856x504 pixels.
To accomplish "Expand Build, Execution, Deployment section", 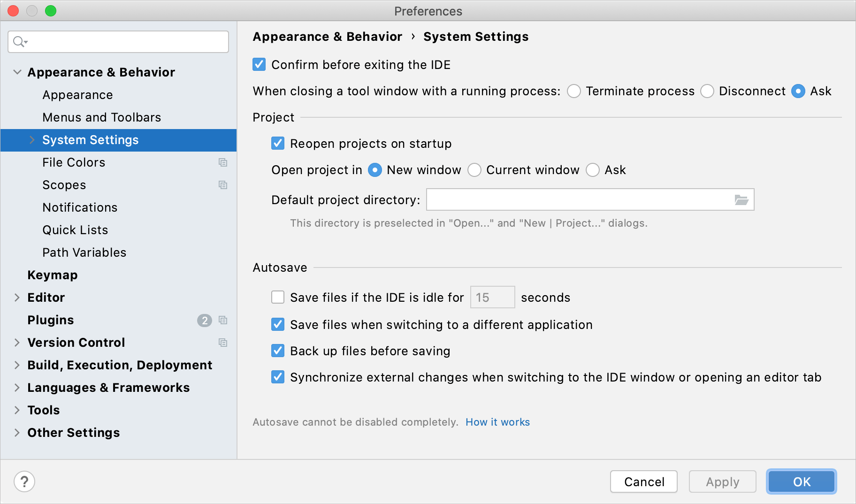I will [x=17, y=365].
